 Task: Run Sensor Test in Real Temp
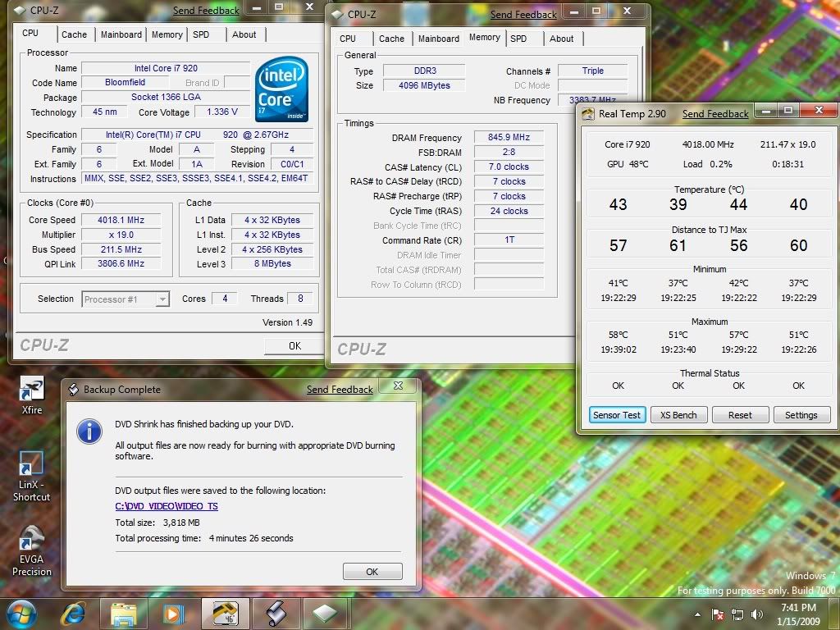(617, 415)
